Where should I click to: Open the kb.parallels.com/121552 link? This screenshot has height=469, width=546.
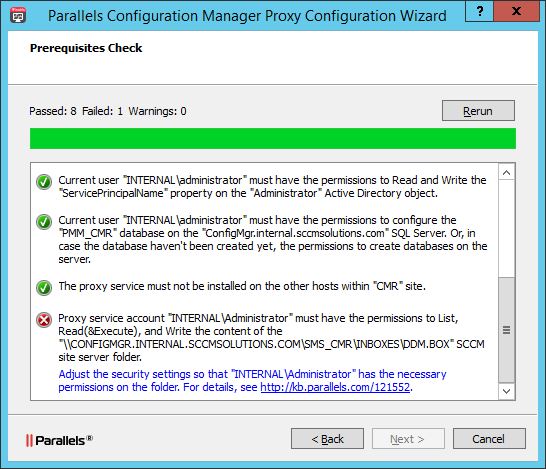(x=335, y=387)
